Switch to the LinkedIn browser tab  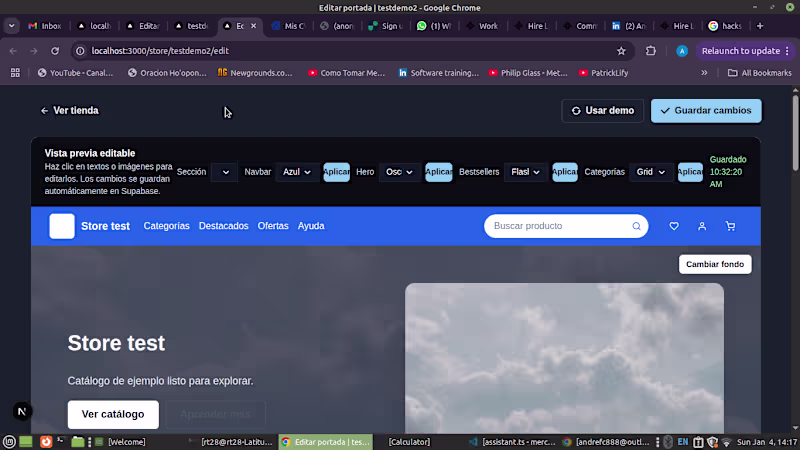coord(629,26)
